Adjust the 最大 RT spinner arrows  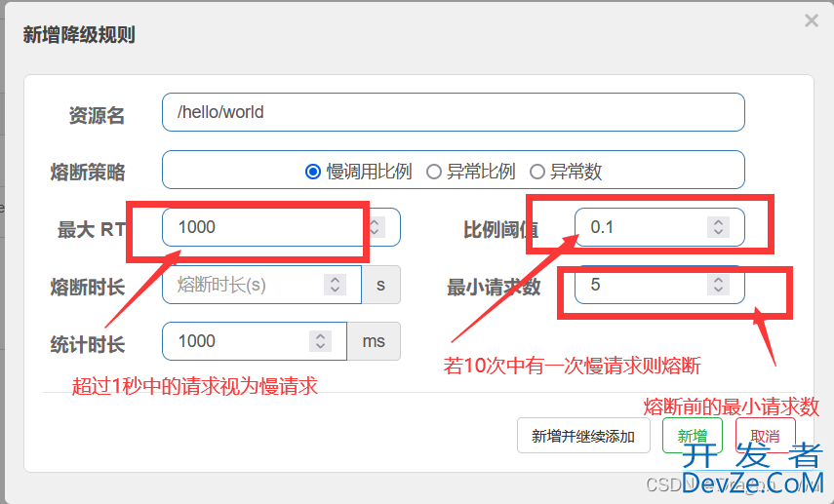pos(375,227)
